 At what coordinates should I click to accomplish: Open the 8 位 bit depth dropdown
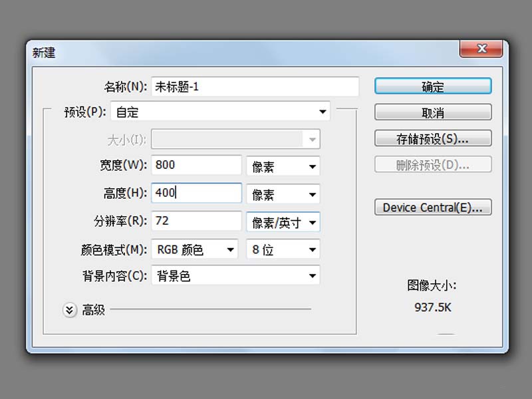(283, 249)
